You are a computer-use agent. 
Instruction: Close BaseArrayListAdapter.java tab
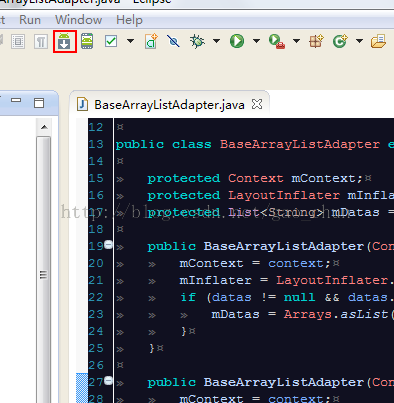257,104
